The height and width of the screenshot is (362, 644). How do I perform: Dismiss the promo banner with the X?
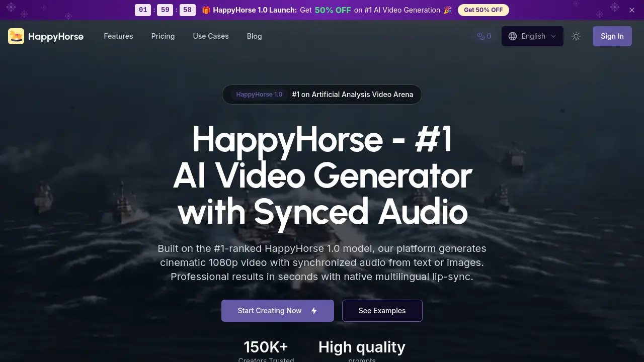[x=632, y=10]
